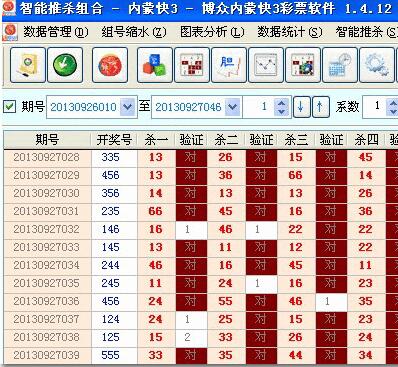Image resolution: width=398 pixels, height=367 pixels.
Task: Click the 杀一 column header
Action: 156,140
